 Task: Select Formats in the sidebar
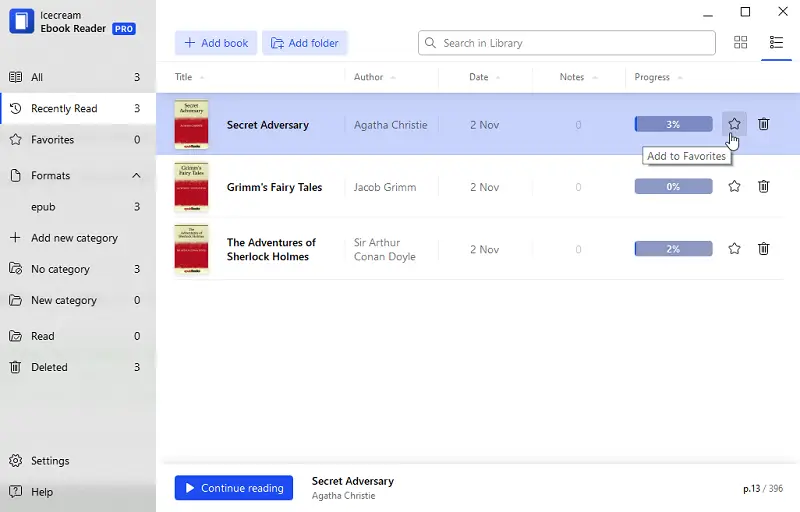78,175
